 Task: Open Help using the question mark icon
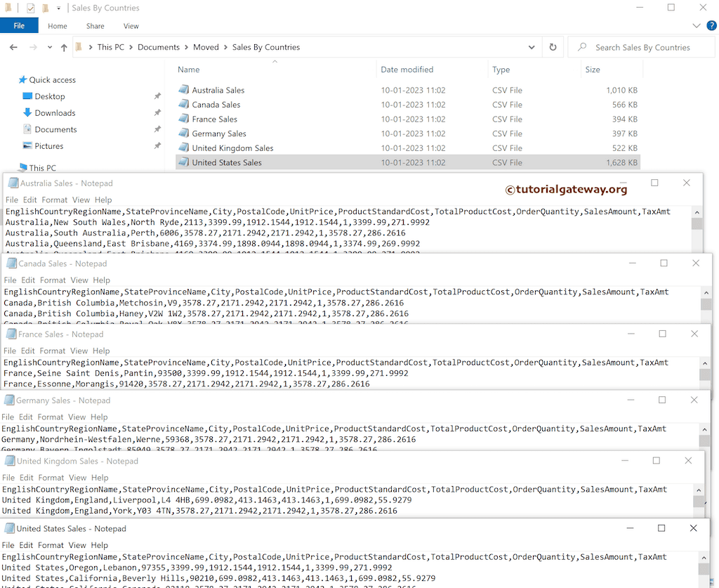click(x=711, y=25)
